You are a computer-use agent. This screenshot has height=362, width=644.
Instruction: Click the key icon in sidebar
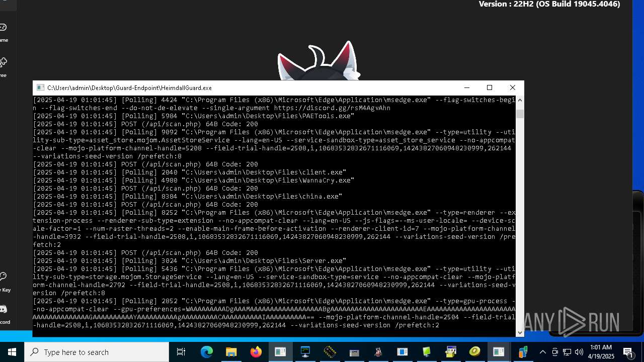3,277
